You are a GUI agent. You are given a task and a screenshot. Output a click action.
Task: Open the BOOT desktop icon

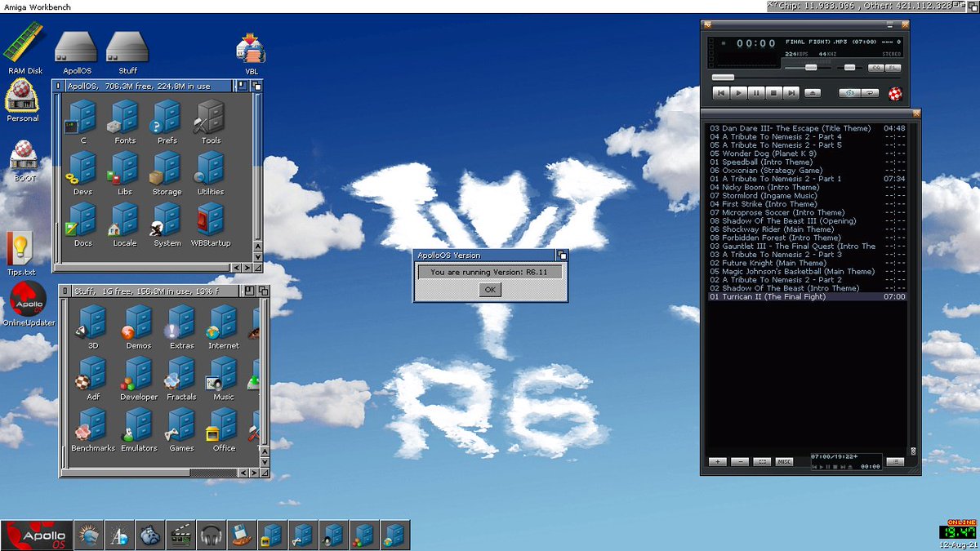(23, 161)
